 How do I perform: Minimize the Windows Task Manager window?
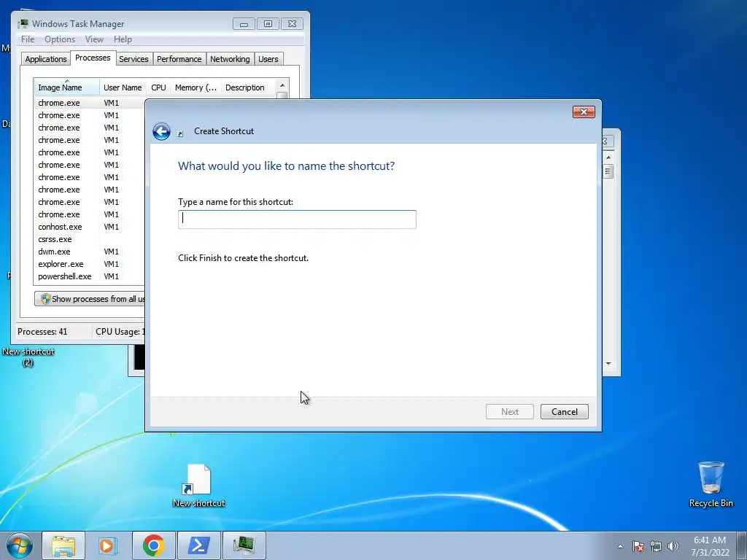click(x=244, y=24)
